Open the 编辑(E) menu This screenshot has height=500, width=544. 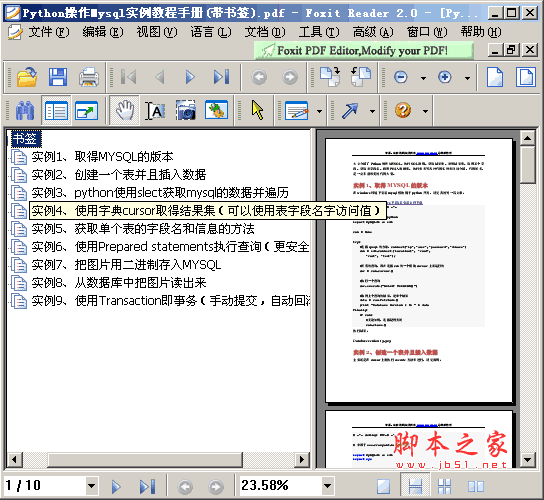[x=103, y=32]
